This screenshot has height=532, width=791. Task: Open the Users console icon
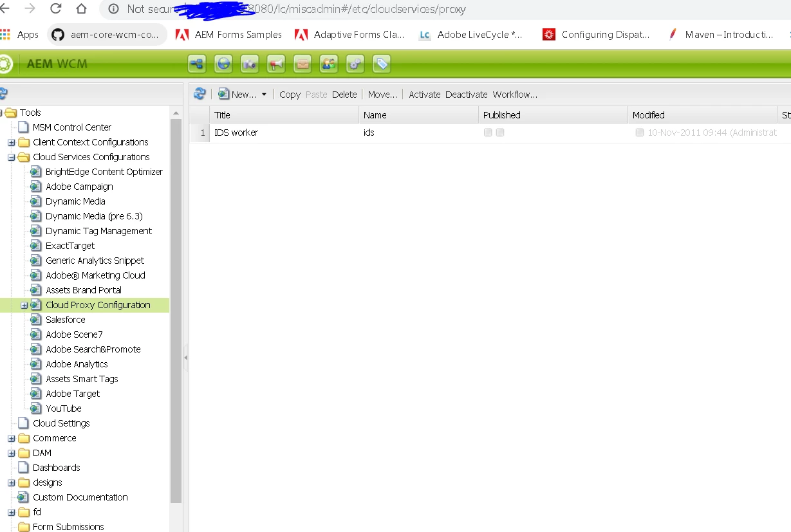(329, 64)
